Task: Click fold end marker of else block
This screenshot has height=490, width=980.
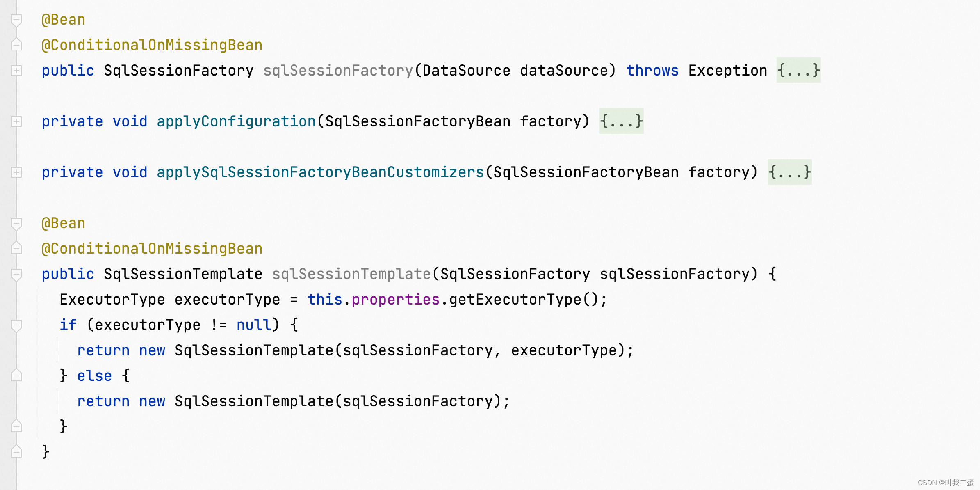Action: click(x=16, y=426)
